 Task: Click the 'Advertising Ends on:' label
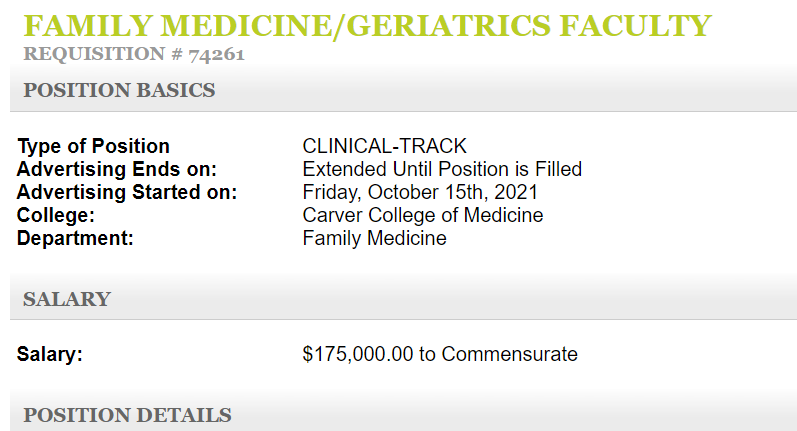116,170
